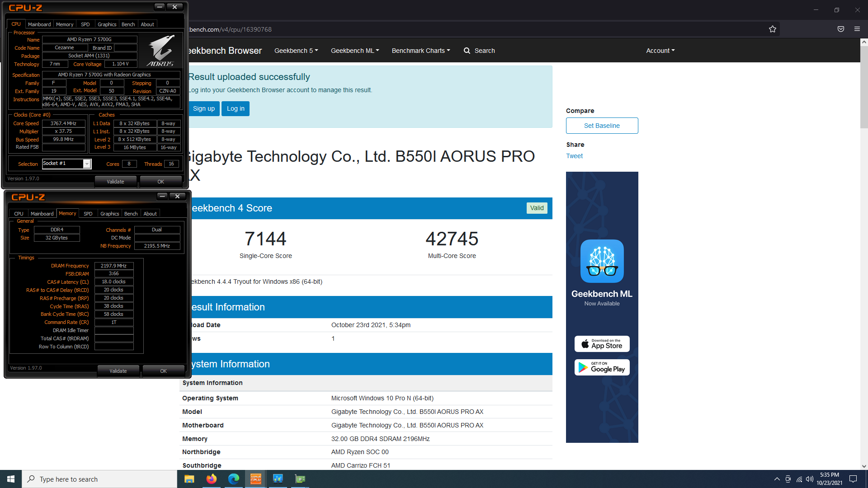Viewport: 868px width, 488px height.
Task: Open About tab in top CPU-Z window
Action: (x=147, y=24)
